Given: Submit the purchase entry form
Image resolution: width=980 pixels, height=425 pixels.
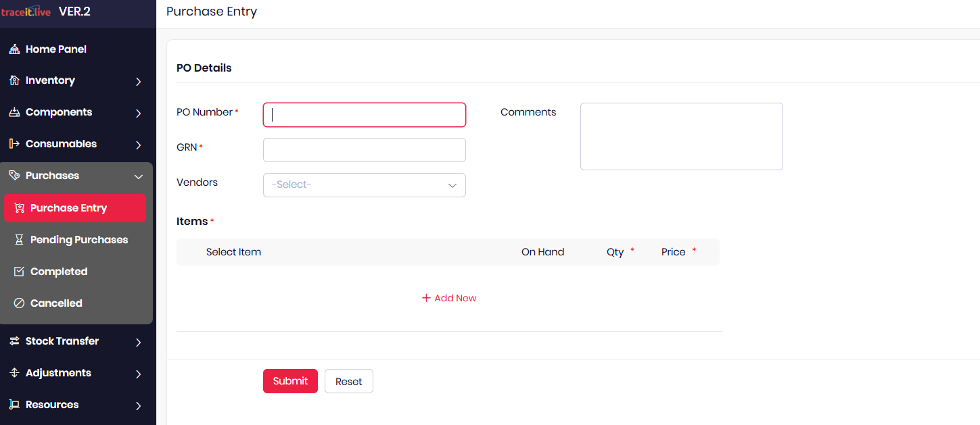Looking at the screenshot, I should point(290,381).
